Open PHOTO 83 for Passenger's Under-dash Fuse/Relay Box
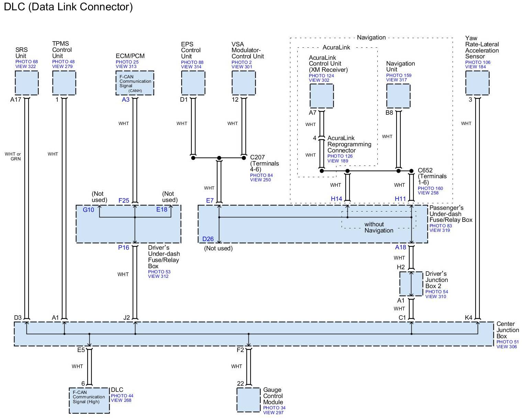 click(441, 226)
